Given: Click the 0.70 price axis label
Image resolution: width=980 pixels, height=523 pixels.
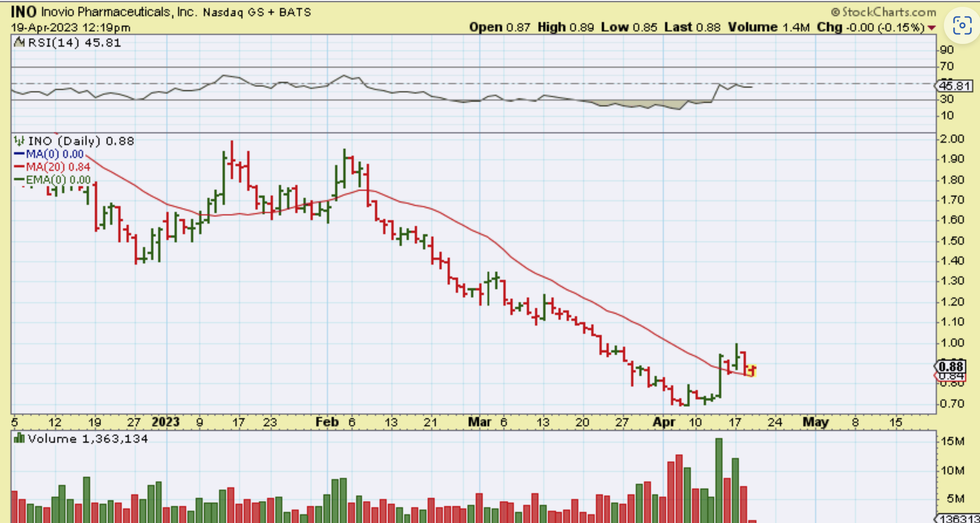Looking at the screenshot, I should click(952, 404).
